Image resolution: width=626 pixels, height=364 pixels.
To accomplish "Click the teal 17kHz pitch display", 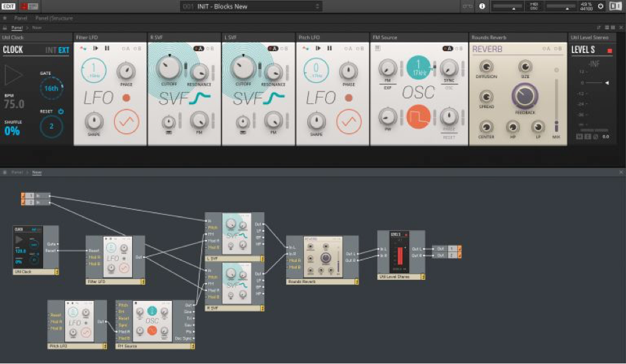I will (x=418, y=68).
